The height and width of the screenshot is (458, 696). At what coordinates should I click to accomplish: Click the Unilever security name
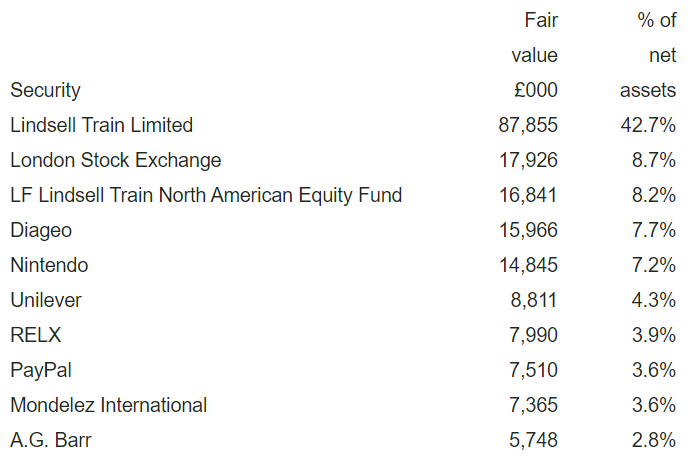(46, 300)
